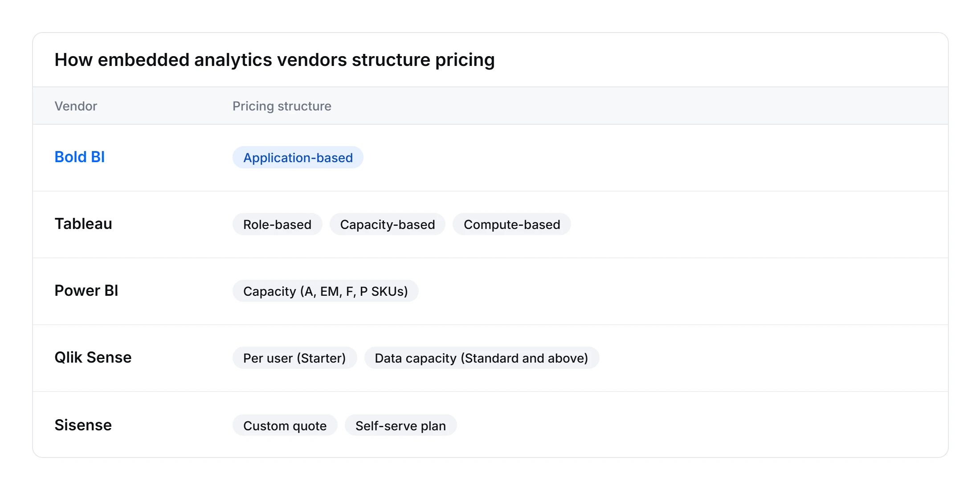This screenshot has height=490, width=980.
Task: Select the Custom quote tag
Action: tap(285, 426)
